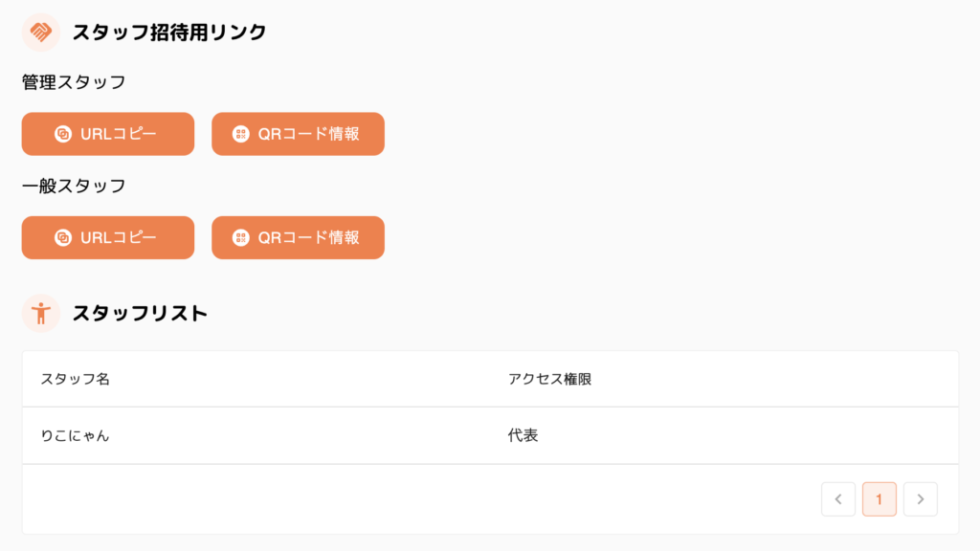Screen dimensions: 980x551
Task: Click the スタッフ名 column header
Action: [x=76, y=379]
